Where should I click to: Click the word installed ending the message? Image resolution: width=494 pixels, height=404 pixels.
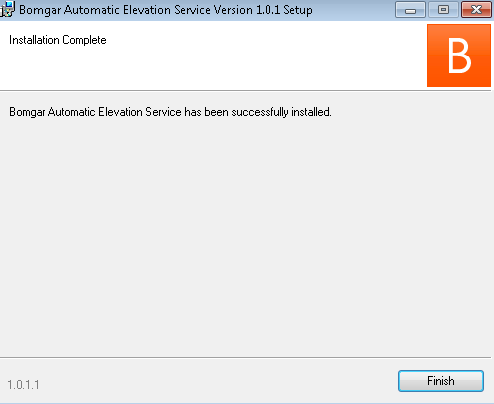(311, 112)
